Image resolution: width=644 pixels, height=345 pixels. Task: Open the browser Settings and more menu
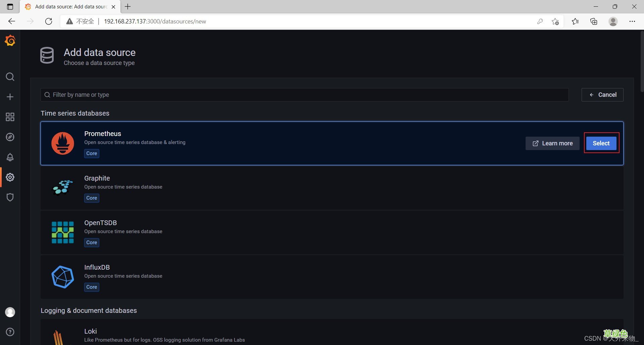click(632, 21)
